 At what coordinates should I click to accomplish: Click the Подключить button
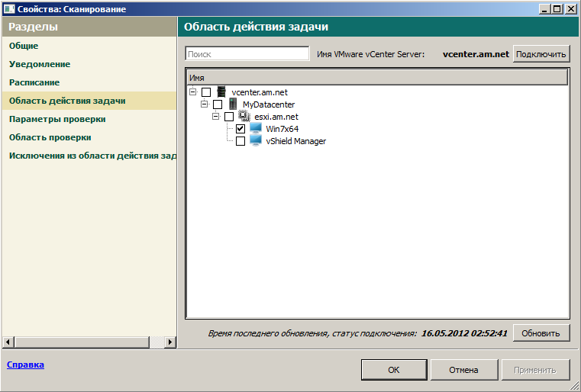pos(541,54)
